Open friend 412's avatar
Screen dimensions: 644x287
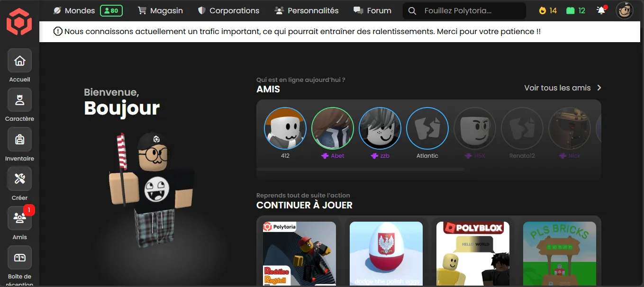(285, 128)
